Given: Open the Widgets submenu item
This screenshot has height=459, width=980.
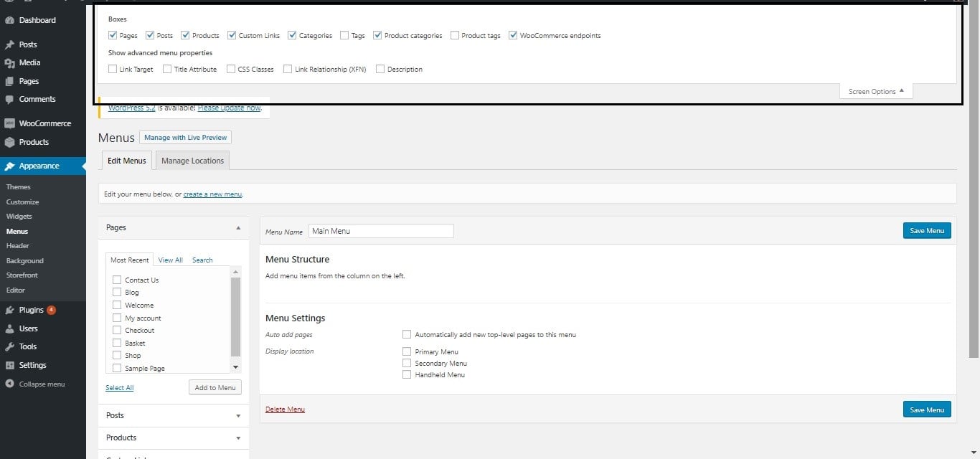Looking at the screenshot, I should click(x=19, y=217).
